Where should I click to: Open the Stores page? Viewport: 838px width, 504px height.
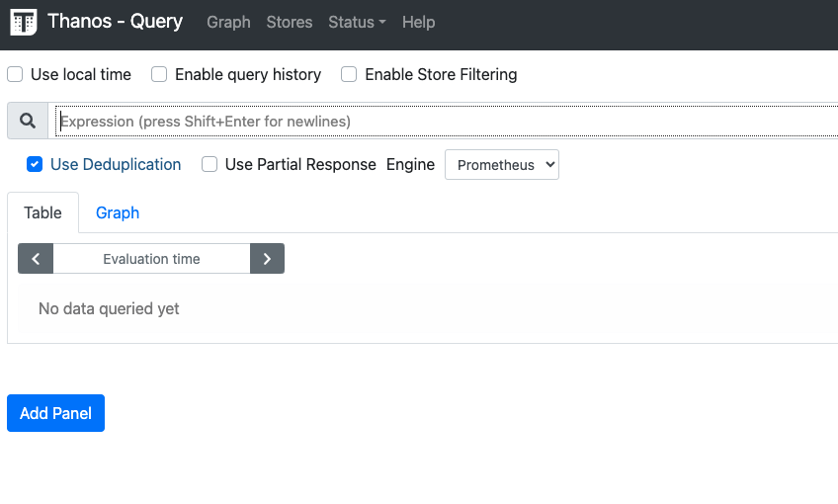click(289, 22)
